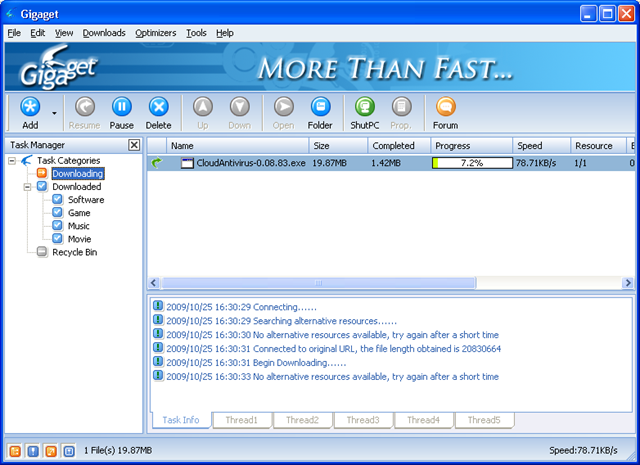Open the Tools menu
Image resolution: width=640 pixels, height=465 pixels.
pos(196,33)
